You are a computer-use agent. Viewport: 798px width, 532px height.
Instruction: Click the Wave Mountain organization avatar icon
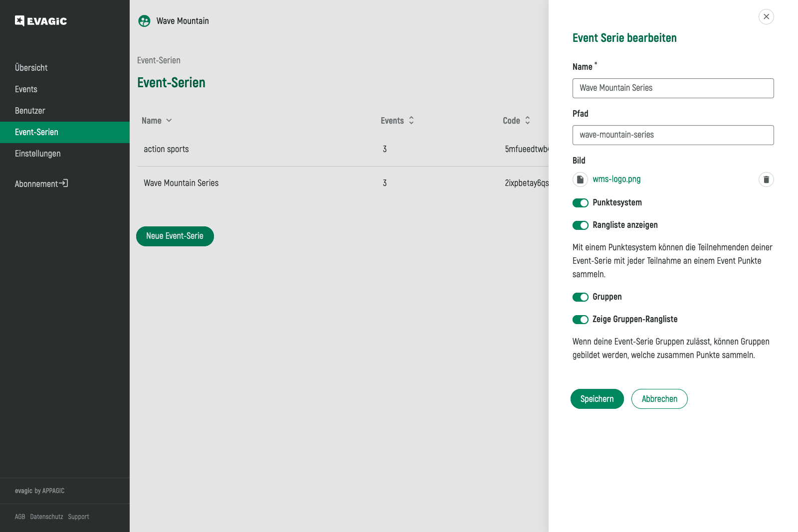pyautogui.click(x=144, y=21)
